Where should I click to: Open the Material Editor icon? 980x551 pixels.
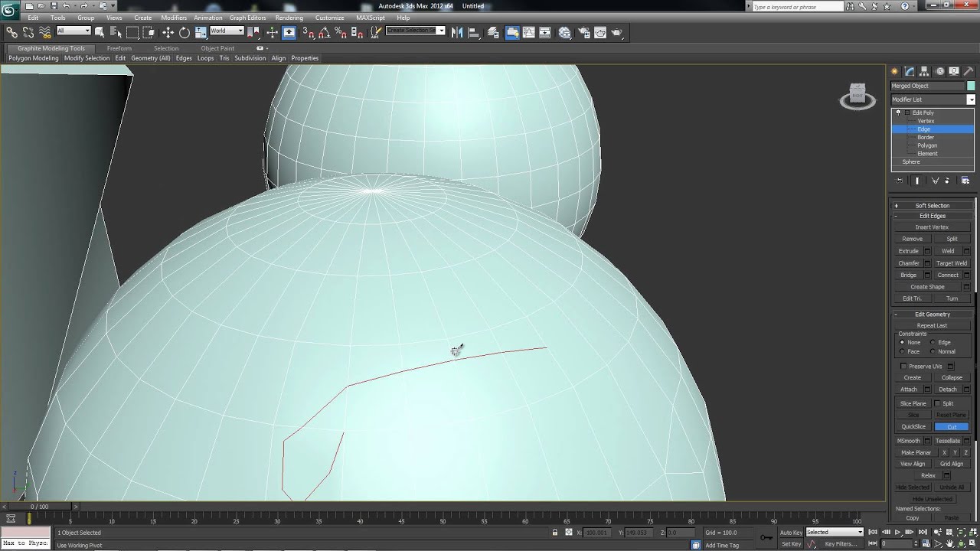tap(565, 32)
